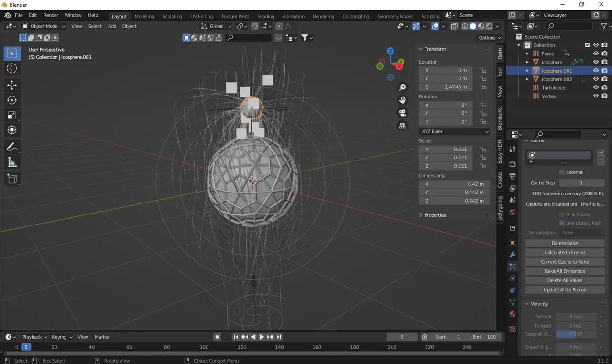Hide Icosphere.001 in viewport
612x364 pixels.
pos(596,71)
